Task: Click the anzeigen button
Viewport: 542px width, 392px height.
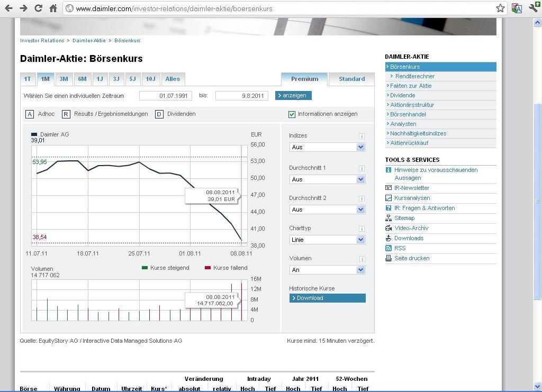Action: tap(293, 96)
